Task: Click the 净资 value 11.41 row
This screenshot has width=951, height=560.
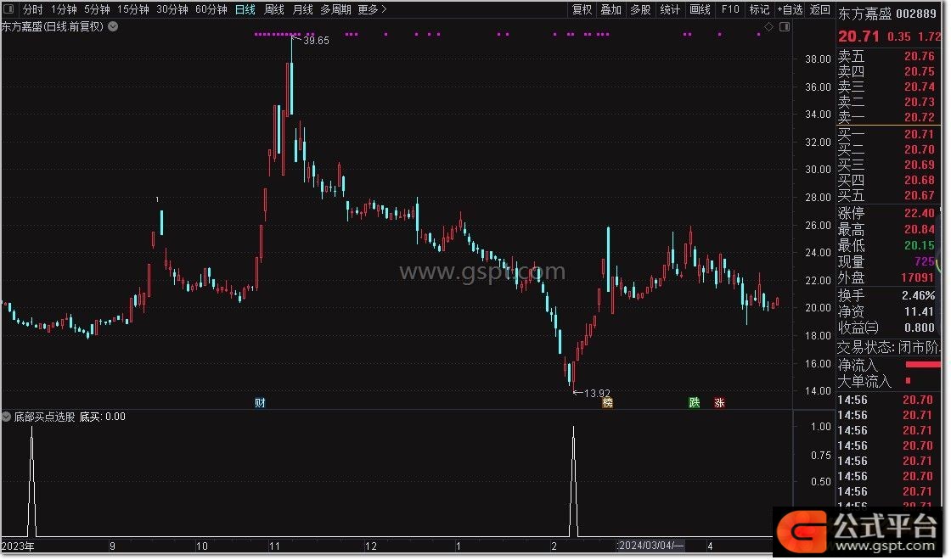Action: click(x=886, y=311)
